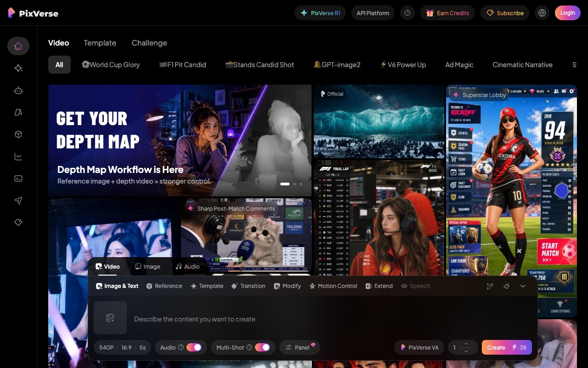Filter by GPT-image2
Viewport: 588px width, 368px height.
[337, 65]
